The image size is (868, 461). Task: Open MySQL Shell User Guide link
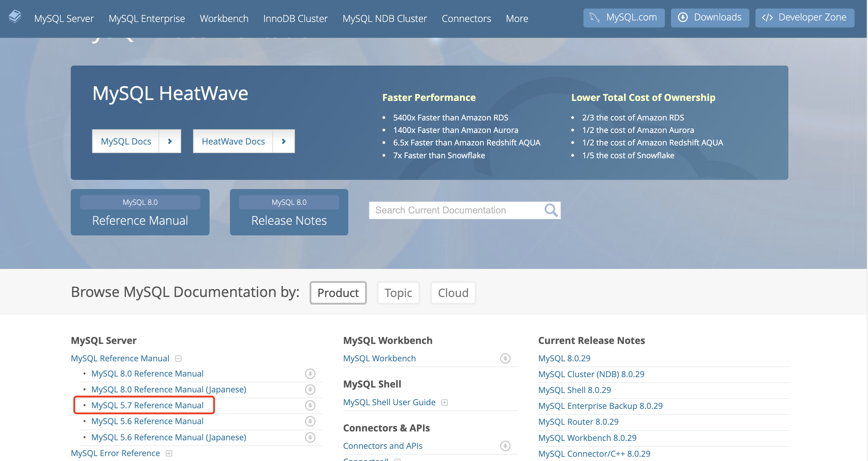click(x=389, y=403)
